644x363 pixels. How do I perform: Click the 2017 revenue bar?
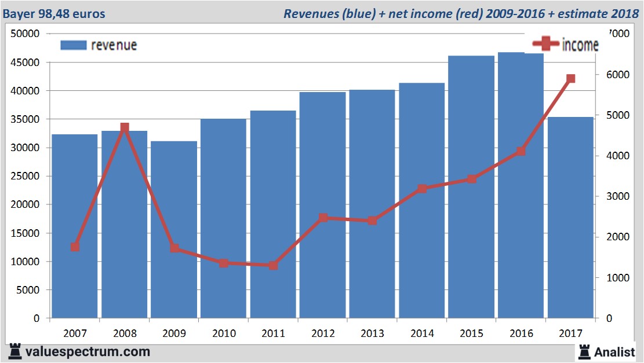pyautogui.click(x=570, y=217)
